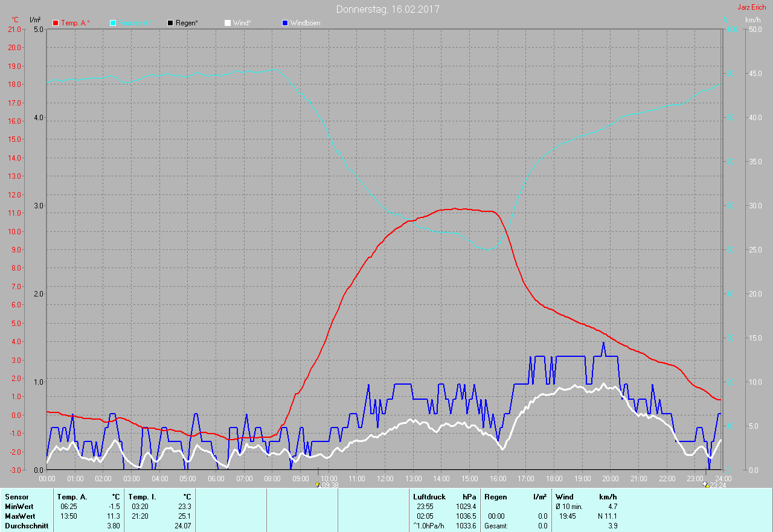Click the indoor max time 21:20
This screenshot has height=532, width=773.
140,516
